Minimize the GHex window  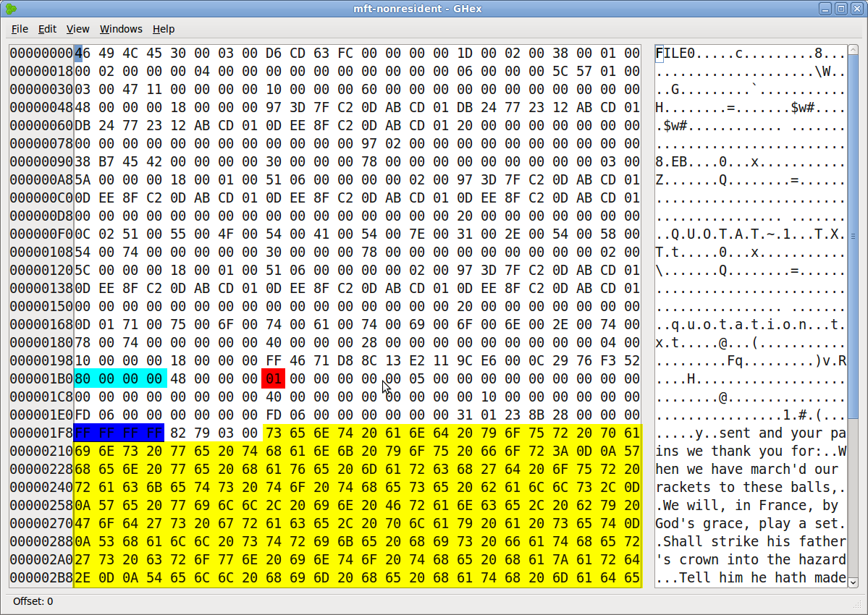[x=825, y=9]
